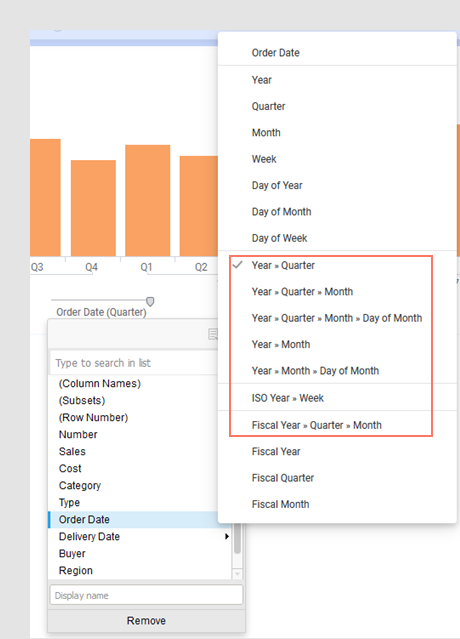Choose Year » Quarter » Month hierarchy
The height and width of the screenshot is (639, 460).
(302, 292)
